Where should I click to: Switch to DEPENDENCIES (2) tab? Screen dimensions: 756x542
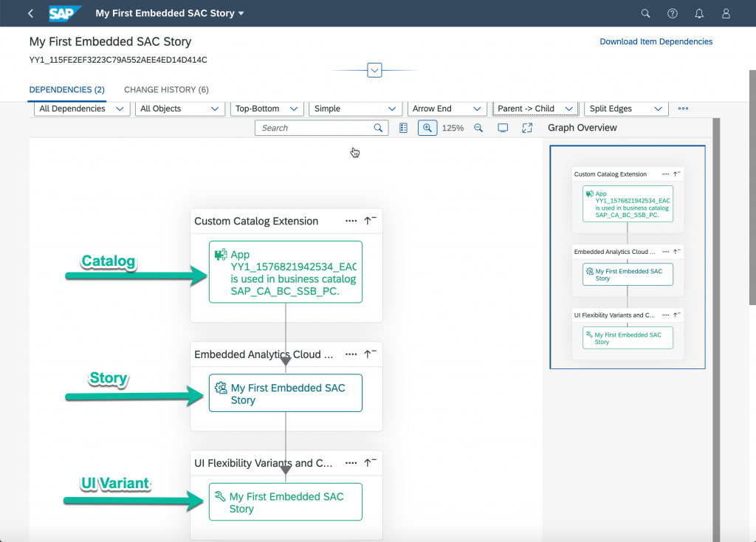(67, 89)
